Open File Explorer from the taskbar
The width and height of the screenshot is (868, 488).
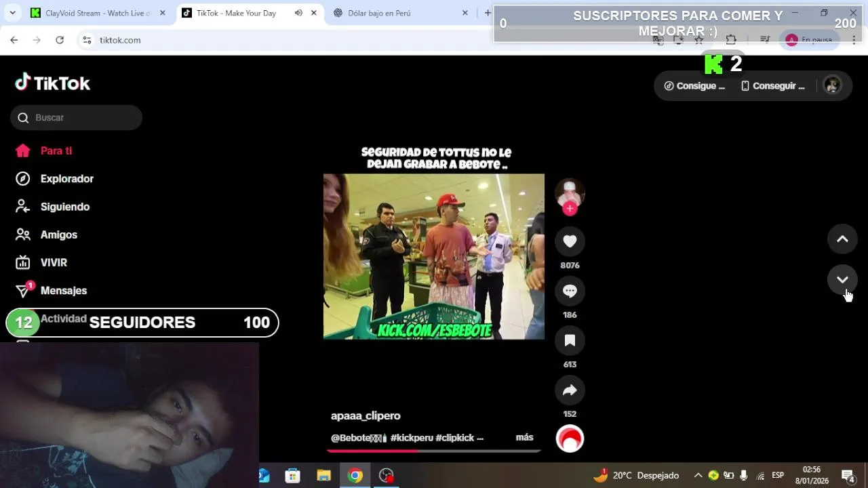tap(323, 475)
